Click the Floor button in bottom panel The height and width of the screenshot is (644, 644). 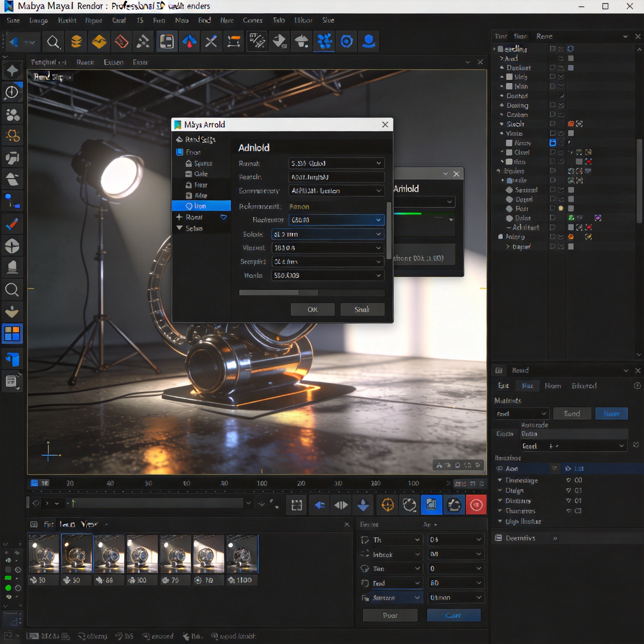coord(390,615)
